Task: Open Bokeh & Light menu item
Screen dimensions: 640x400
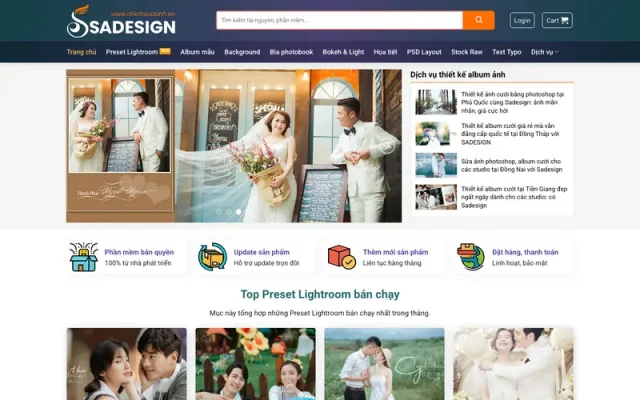Action: (343, 52)
